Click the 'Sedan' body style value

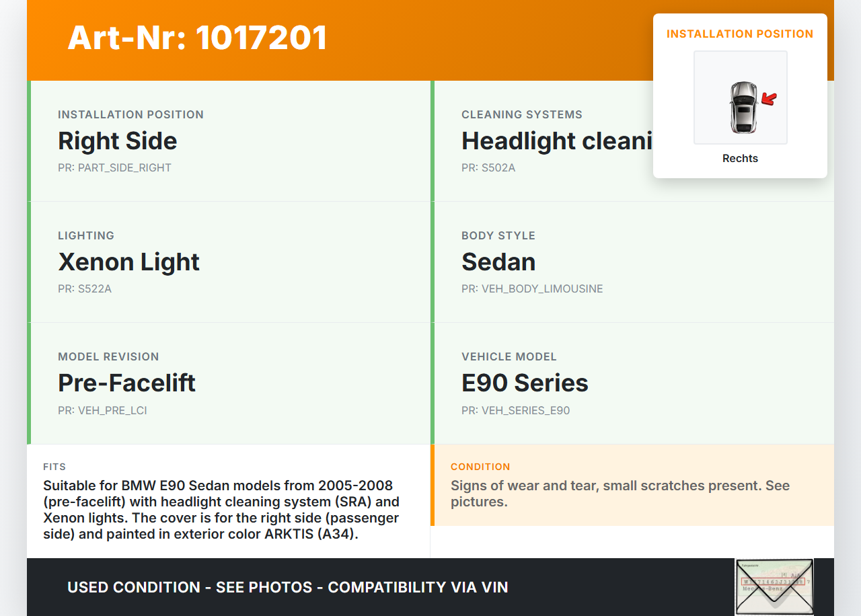pyautogui.click(x=498, y=262)
